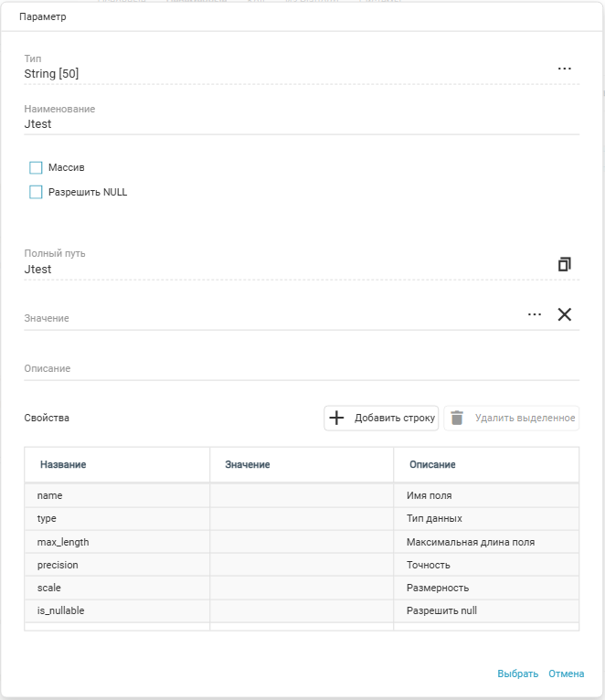Click the trash icon for Удалить выделенное
Viewport: 605px width, 700px height.
coord(457,418)
